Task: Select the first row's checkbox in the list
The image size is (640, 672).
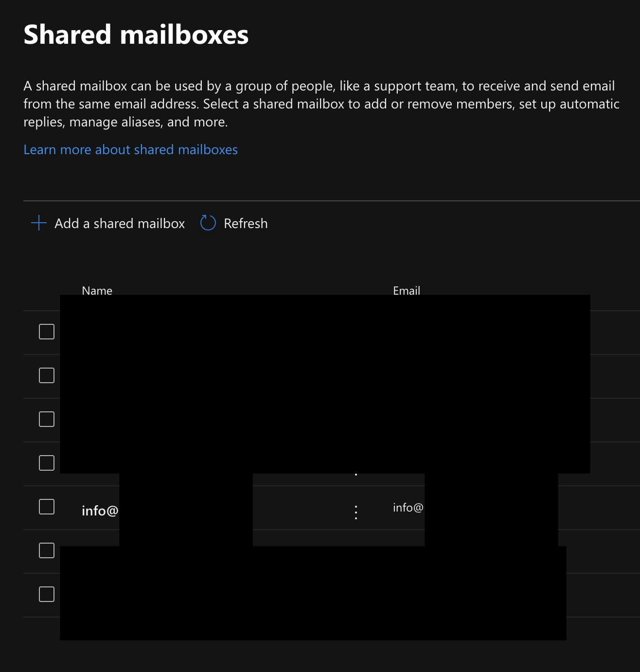Action: (47, 332)
